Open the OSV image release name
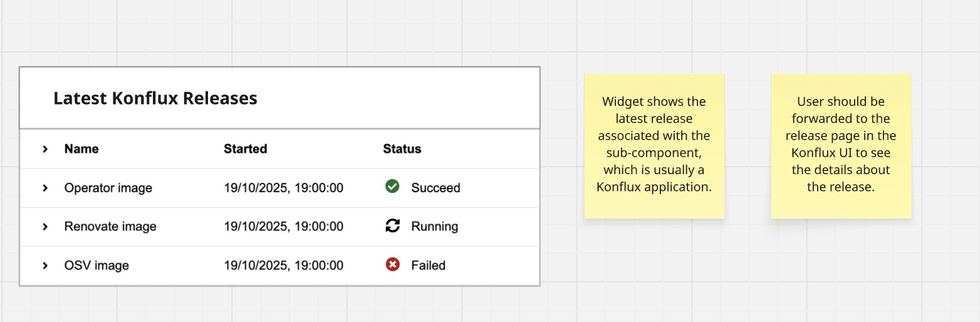 coord(96,266)
